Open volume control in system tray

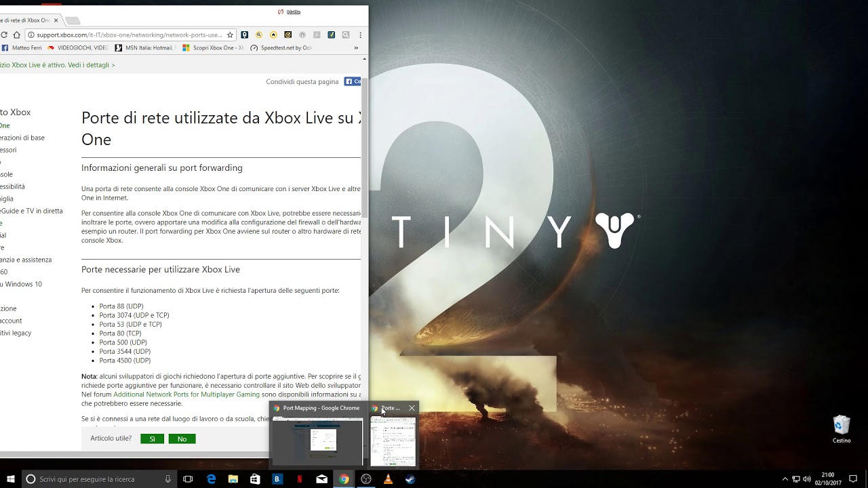point(806,479)
